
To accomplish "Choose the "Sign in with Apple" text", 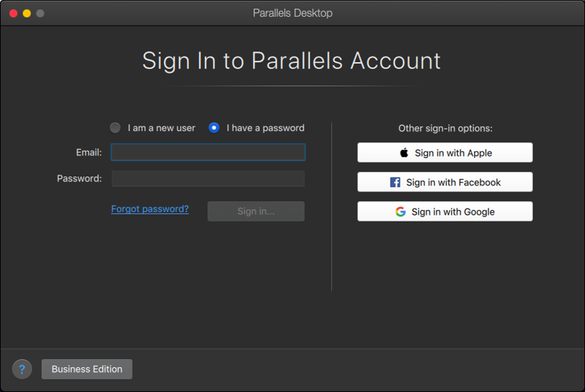I will click(453, 153).
